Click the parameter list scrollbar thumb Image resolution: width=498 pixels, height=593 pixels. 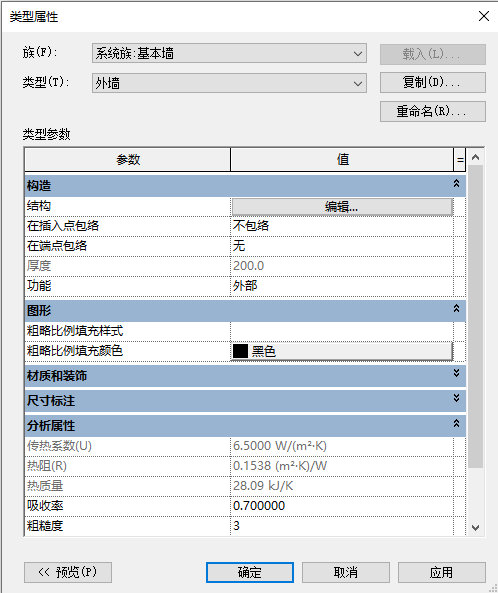click(x=475, y=317)
